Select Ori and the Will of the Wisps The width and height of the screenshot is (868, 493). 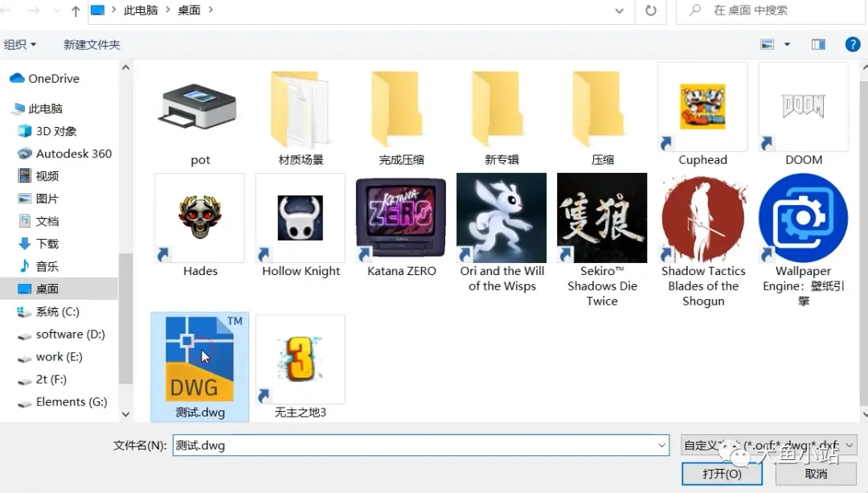coord(502,218)
